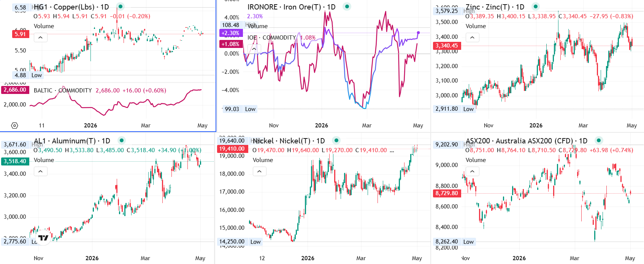The height and width of the screenshot is (264, 644).
Task: Click the Zinc current price label 3,340.45
Action: coord(447,46)
